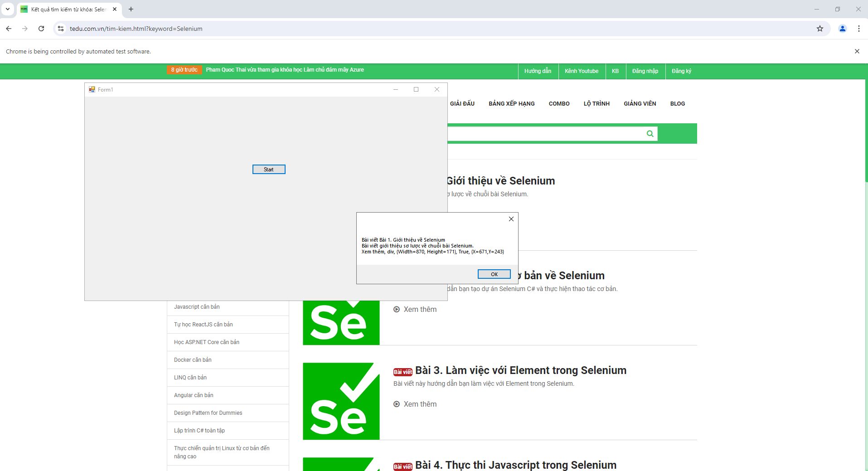Image resolution: width=868 pixels, height=471 pixels.
Task: Bookmark this page with star icon
Action: (820, 29)
